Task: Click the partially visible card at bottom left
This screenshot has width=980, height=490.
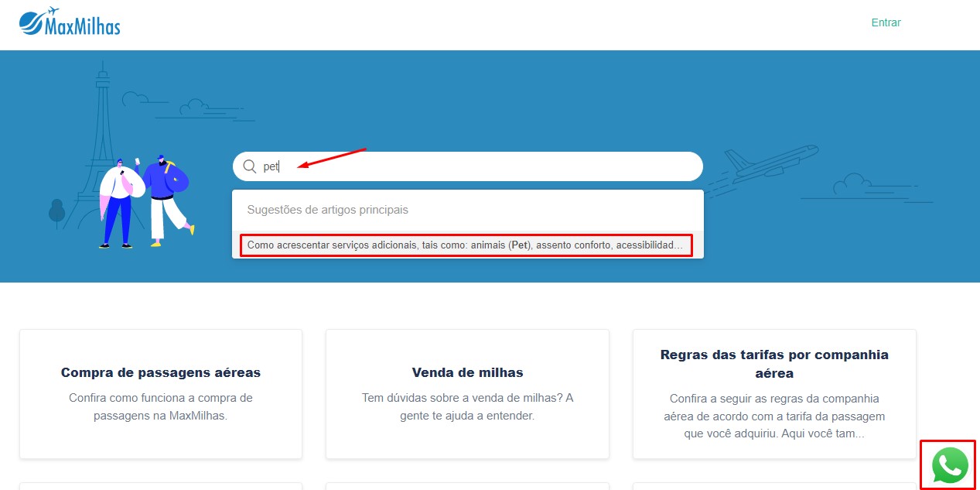Action: [x=161, y=486]
